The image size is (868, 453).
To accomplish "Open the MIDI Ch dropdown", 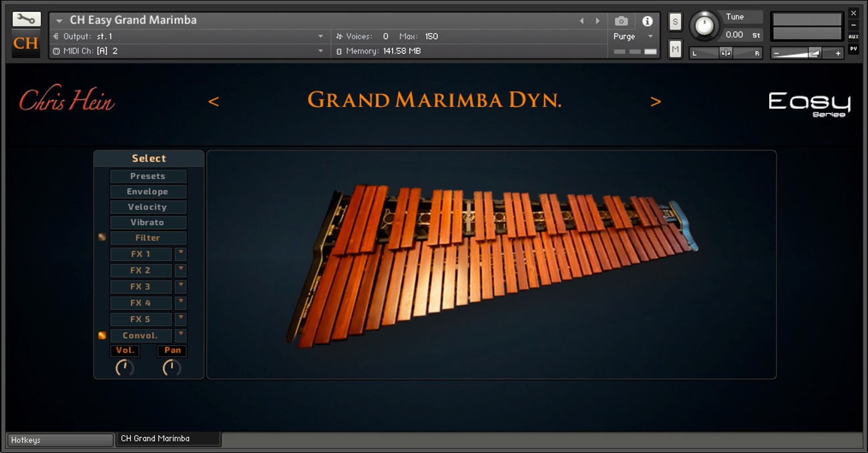I will (x=321, y=51).
